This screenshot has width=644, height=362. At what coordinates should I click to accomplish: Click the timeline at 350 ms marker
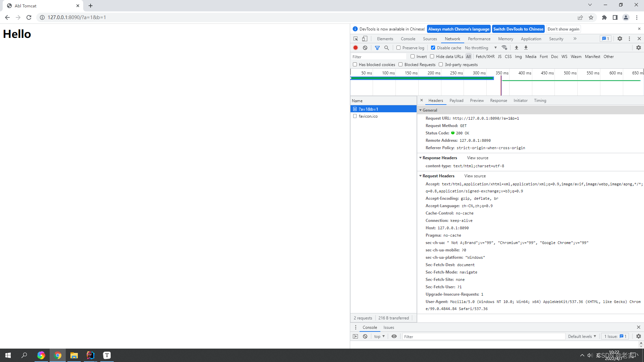(x=501, y=73)
